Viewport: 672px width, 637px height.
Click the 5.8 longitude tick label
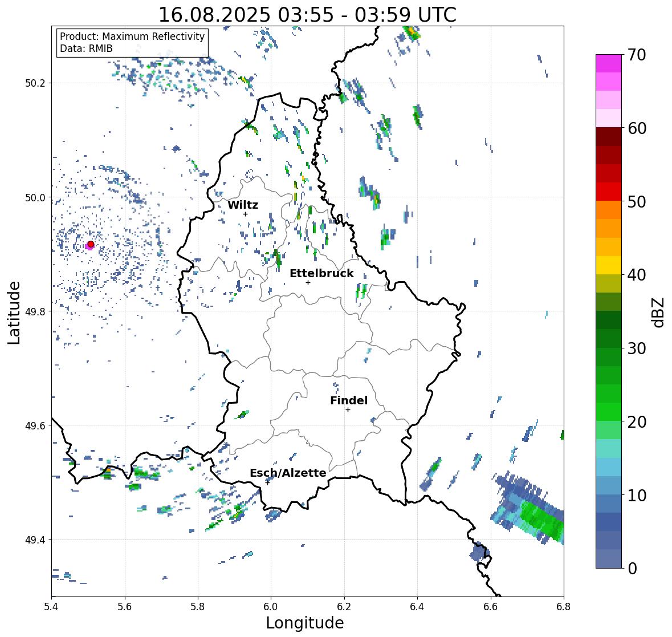pyautogui.click(x=198, y=606)
